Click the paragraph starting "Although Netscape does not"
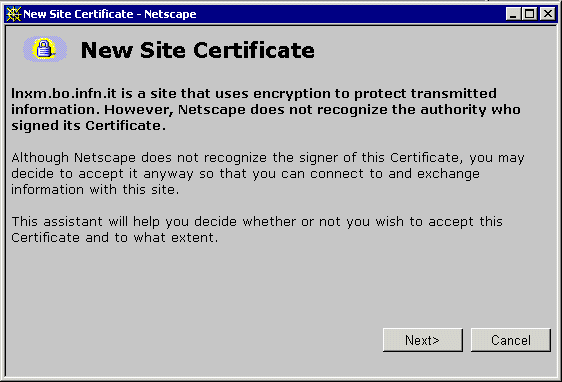The width and height of the screenshot is (562, 382). coord(268,173)
